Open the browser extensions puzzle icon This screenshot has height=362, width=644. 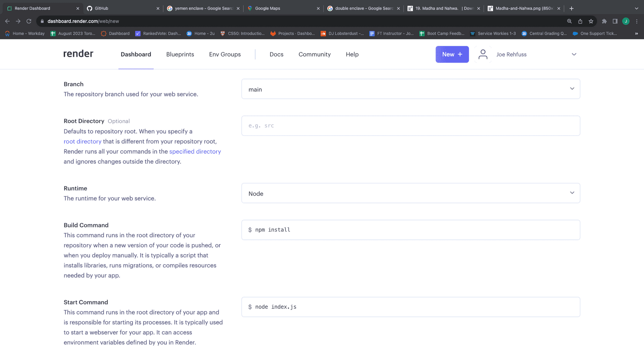[x=604, y=21]
